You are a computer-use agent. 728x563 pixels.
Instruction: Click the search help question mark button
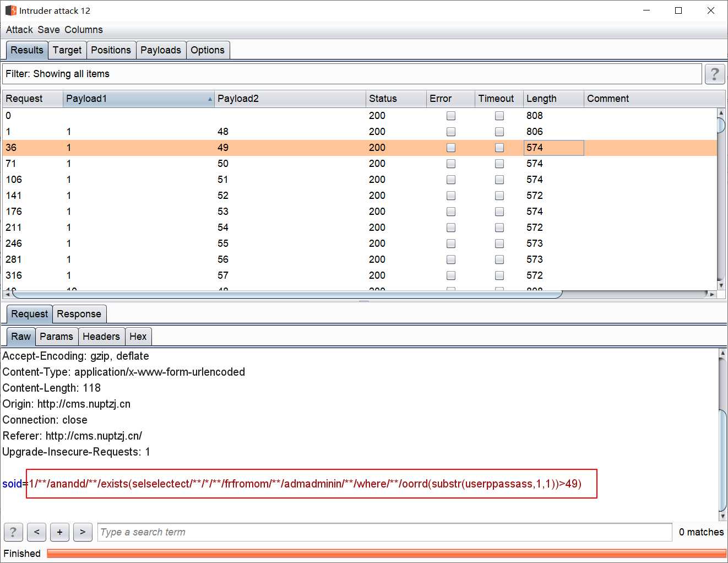pos(13,532)
